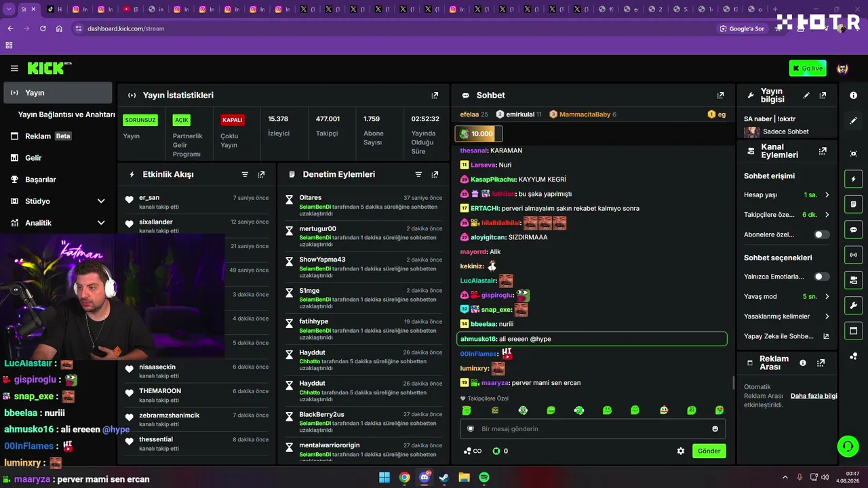868x488 pixels.
Task: Filter the Etkinlik Akışı feed
Action: point(245,174)
